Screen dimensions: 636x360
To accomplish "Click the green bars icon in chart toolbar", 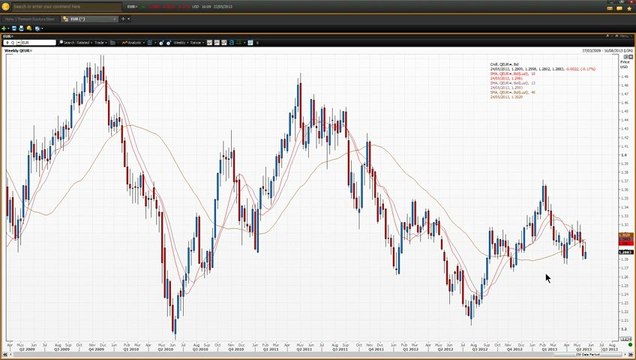I will pyautogui.click(x=239, y=43).
